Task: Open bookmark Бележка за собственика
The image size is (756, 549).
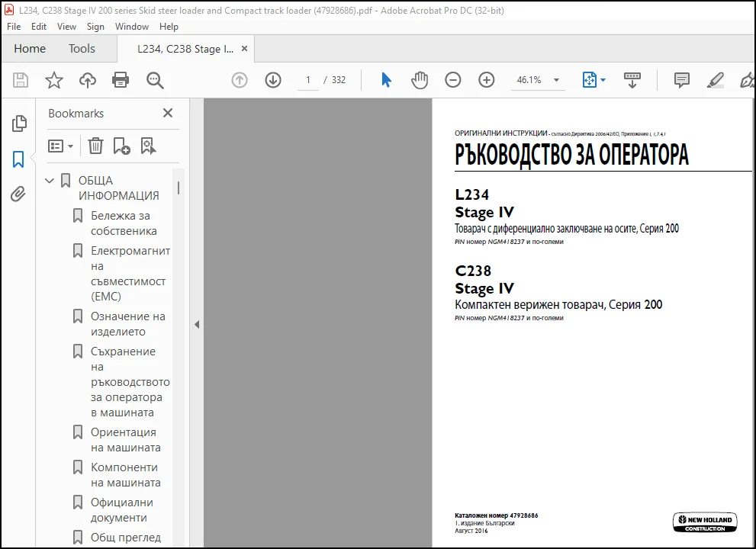Action: [x=124, y=223]
